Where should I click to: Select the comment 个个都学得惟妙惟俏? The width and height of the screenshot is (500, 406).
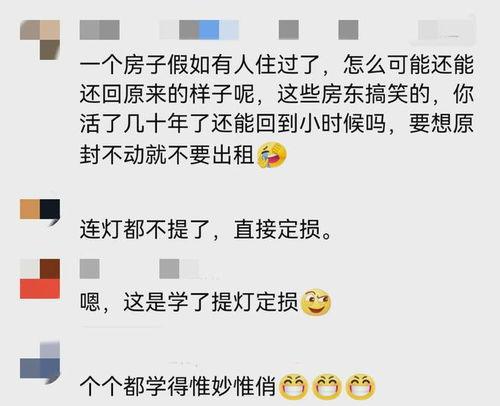pyautogui.click(x=228, y=387)
